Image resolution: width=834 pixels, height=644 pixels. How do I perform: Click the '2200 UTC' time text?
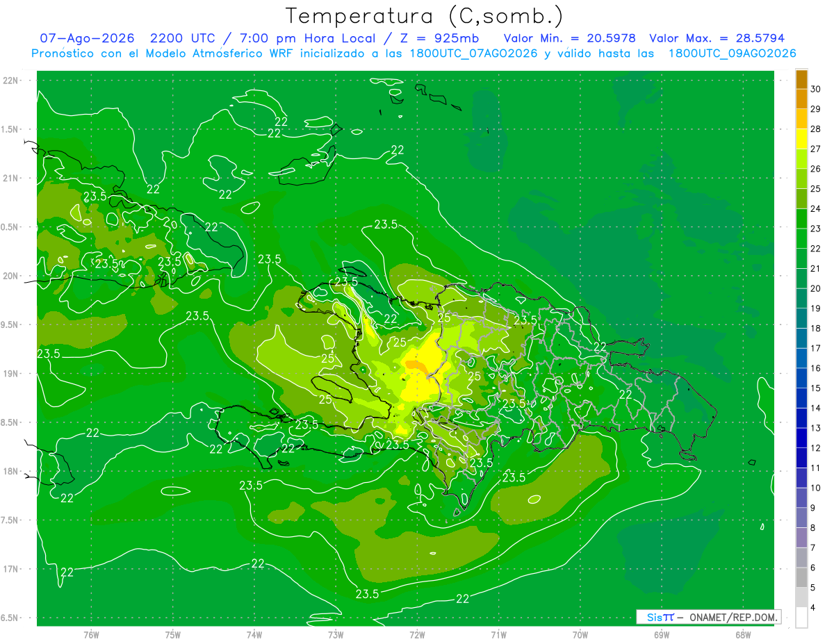[x=183, y=38]
